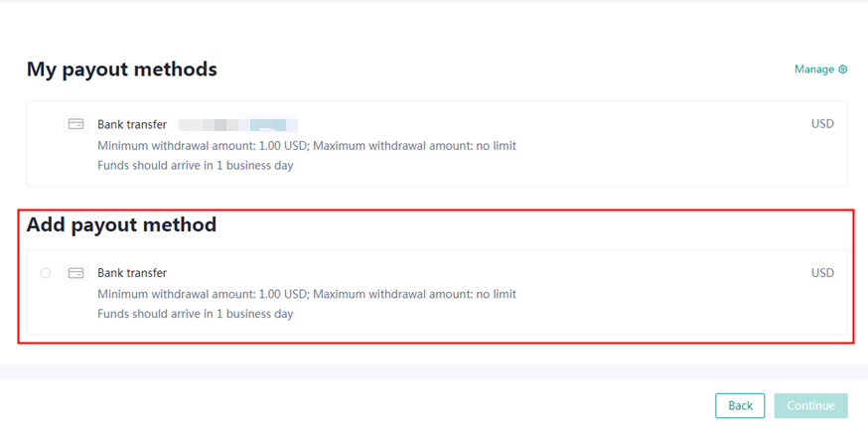Click the blurred bank account number
Image resolution: width=868 pixels, height=429 pixels.
pos(238,125)
